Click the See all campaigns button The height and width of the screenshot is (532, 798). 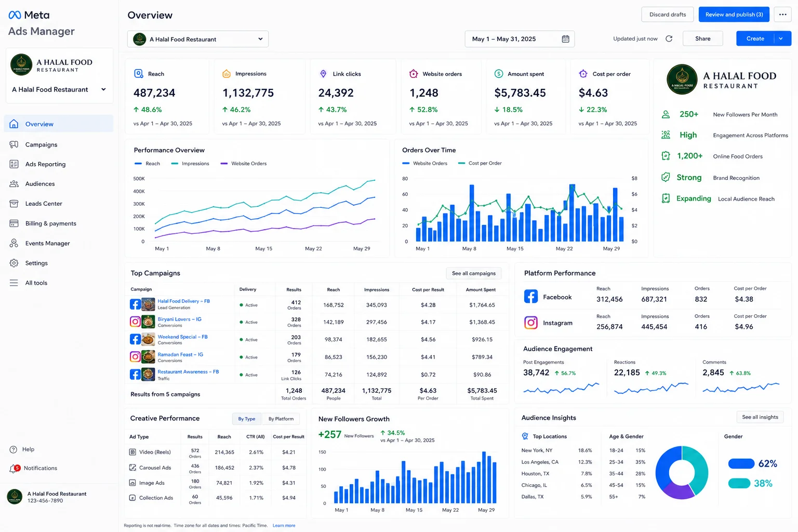474,273
